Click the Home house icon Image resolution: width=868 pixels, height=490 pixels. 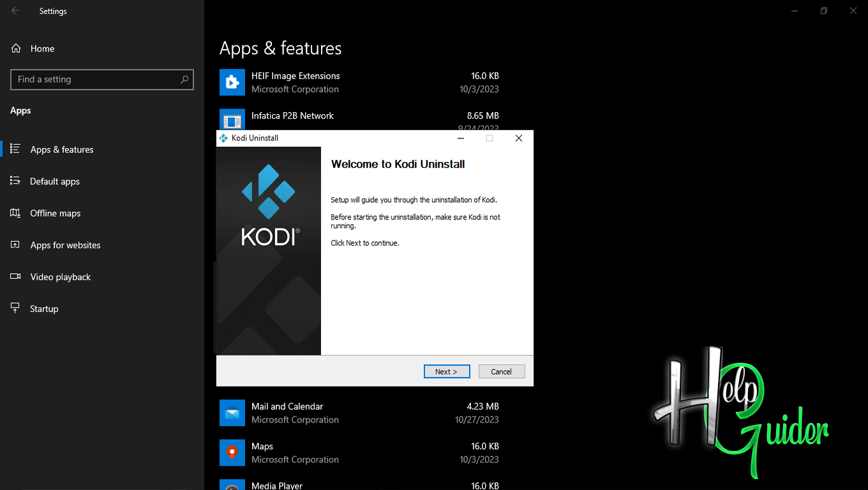[16, 48]
